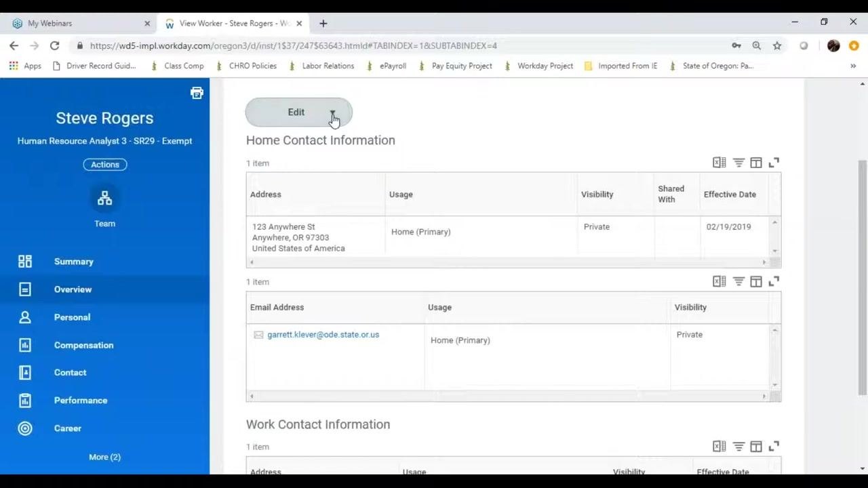This screenshot has height=488, width=868.
Task: Open the CHRO Policies bookmark
Action: pos(246,66)
